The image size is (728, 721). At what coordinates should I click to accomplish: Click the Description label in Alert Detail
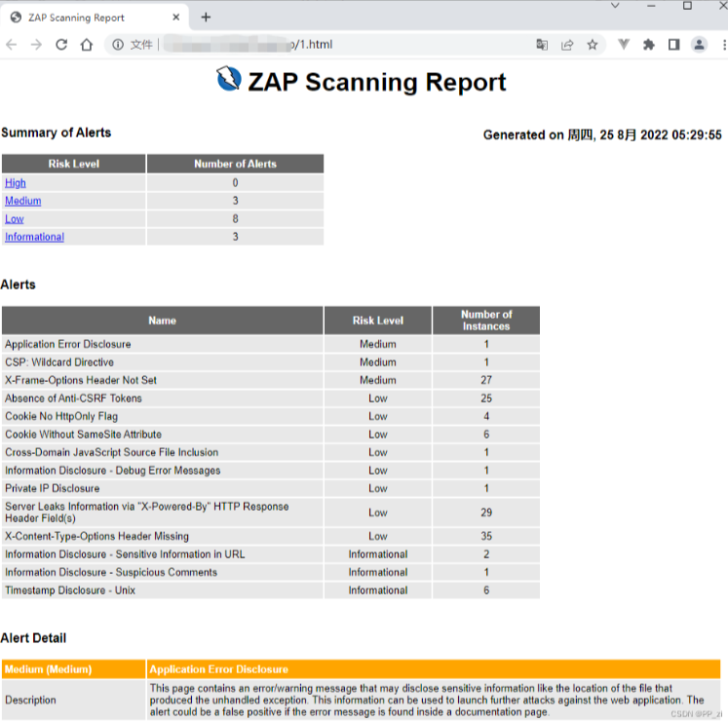30,701
